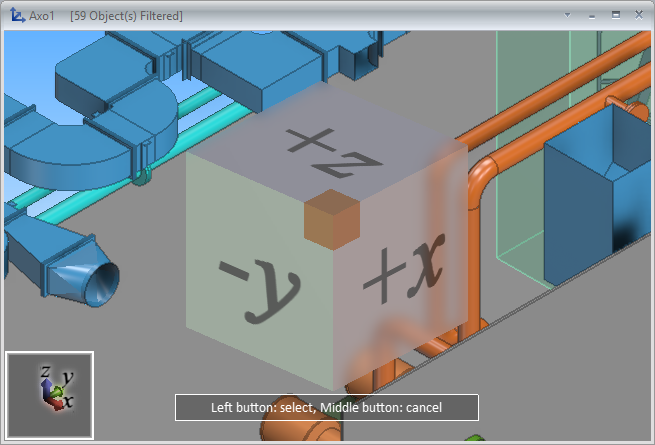This screenshot has width=655, height=445.
Task: Select the orange pipe elbow bend
Action: click(481, 178)
